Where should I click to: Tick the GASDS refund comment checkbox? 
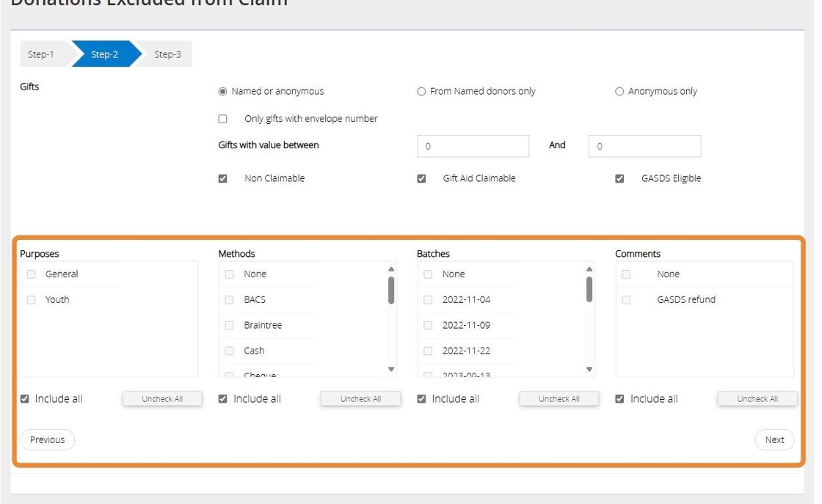pyautogui.click(x=626, y=299)
